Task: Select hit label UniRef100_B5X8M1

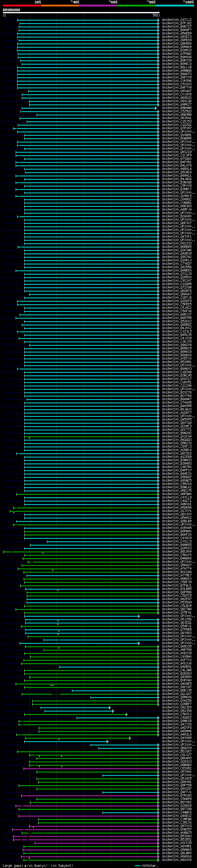Action: 177,362
